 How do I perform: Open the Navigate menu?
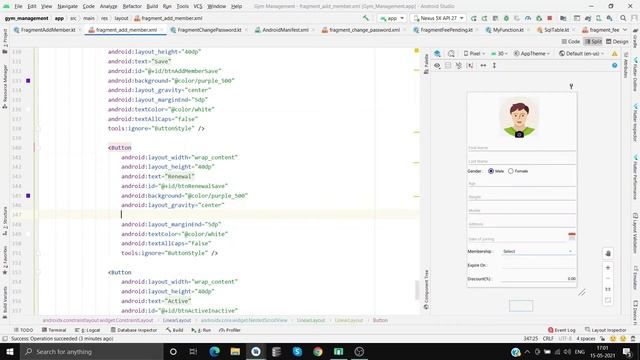point(67,6)
